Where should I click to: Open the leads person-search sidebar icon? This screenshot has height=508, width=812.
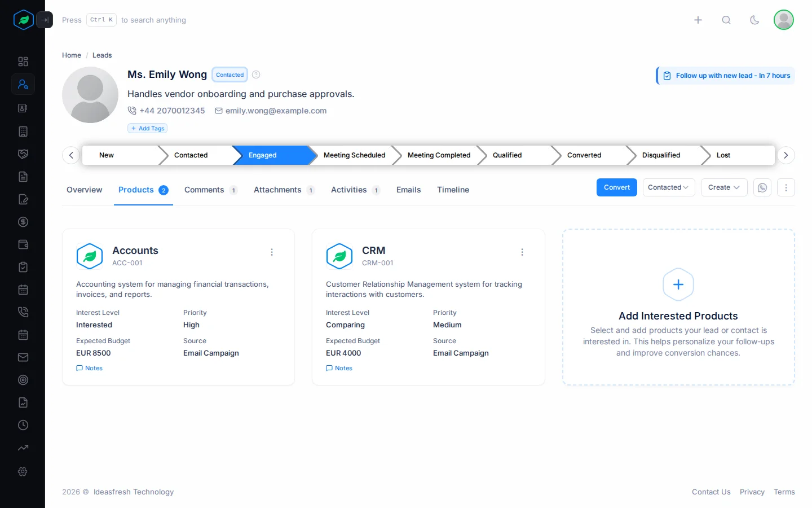click(x=23, y=84)
